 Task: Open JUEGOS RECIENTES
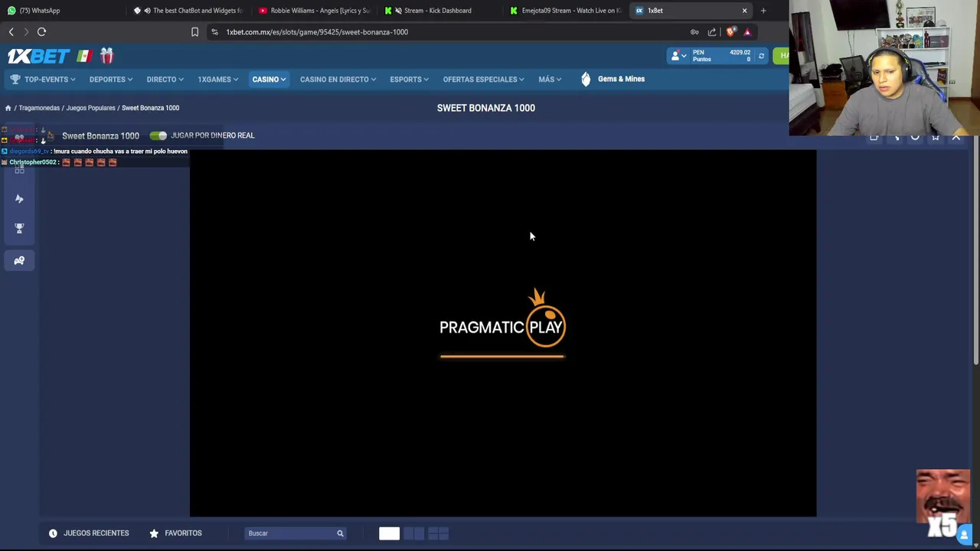(89, 533)
